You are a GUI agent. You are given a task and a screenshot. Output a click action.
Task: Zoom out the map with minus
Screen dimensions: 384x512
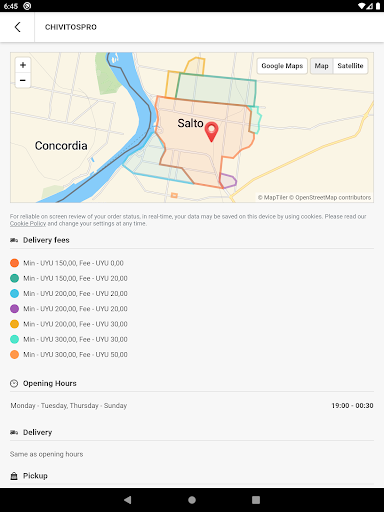coord(23,80)
